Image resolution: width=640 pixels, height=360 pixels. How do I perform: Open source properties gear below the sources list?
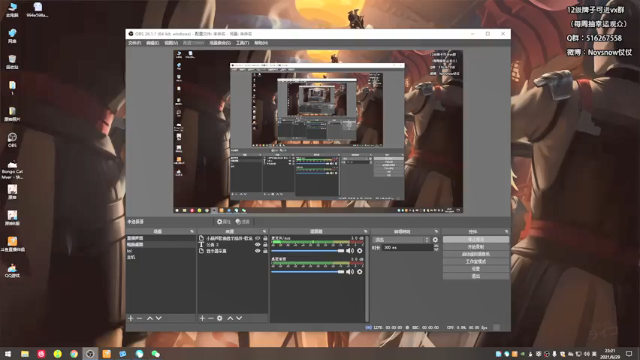point(220,318)
